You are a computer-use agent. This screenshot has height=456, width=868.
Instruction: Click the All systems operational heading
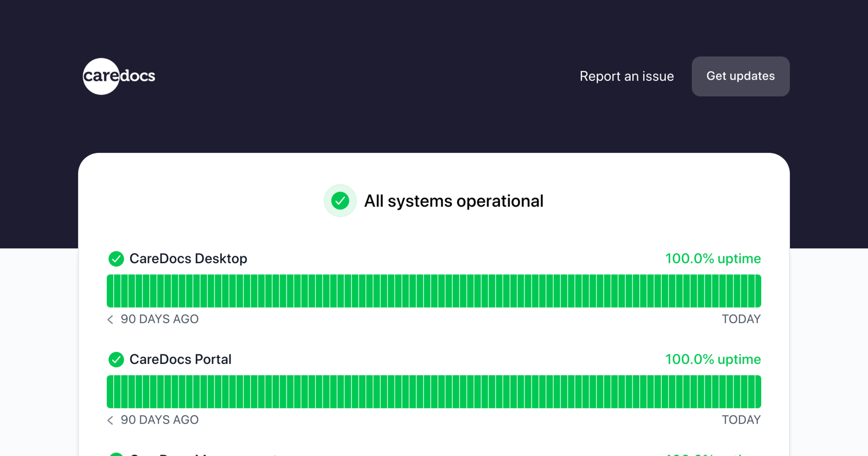coord(454,201)
